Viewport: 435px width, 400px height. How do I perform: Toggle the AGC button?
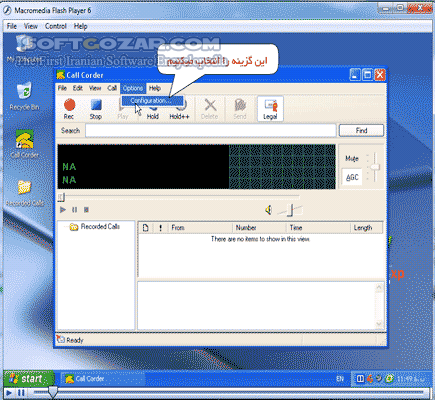[x=352, y=177]
